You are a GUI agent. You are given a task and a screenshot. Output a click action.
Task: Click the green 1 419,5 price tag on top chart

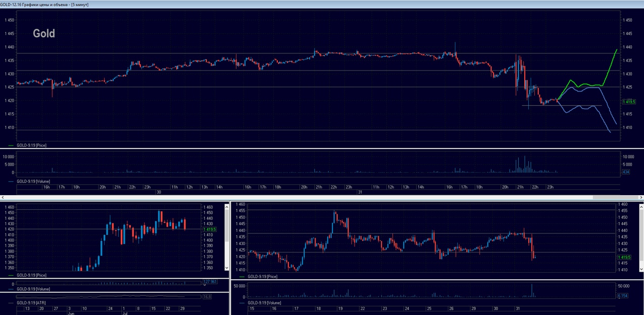pyautogui.click(x=629, y=102)
